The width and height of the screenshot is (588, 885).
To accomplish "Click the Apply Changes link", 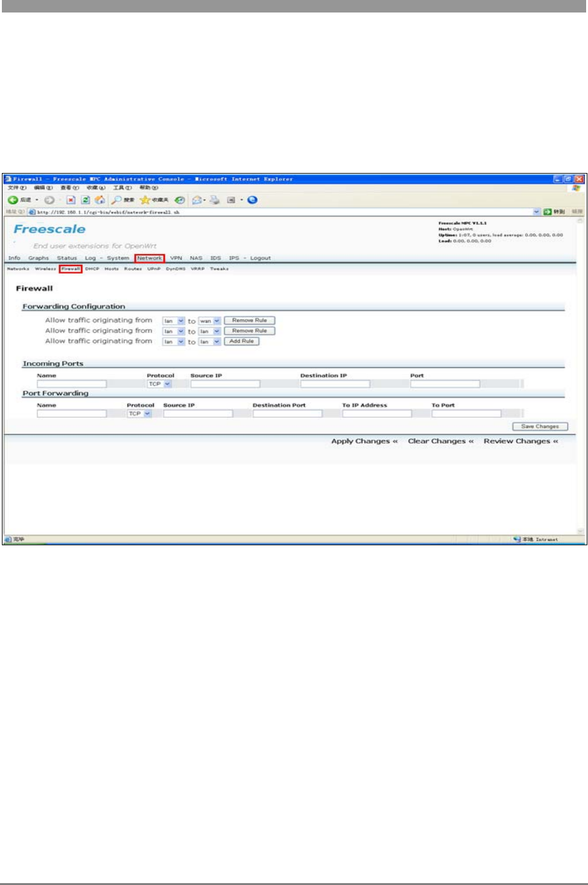I will tap(365, 441).
